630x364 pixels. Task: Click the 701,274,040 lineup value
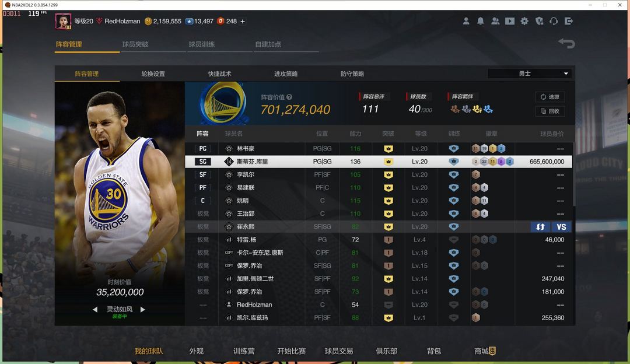295,110
